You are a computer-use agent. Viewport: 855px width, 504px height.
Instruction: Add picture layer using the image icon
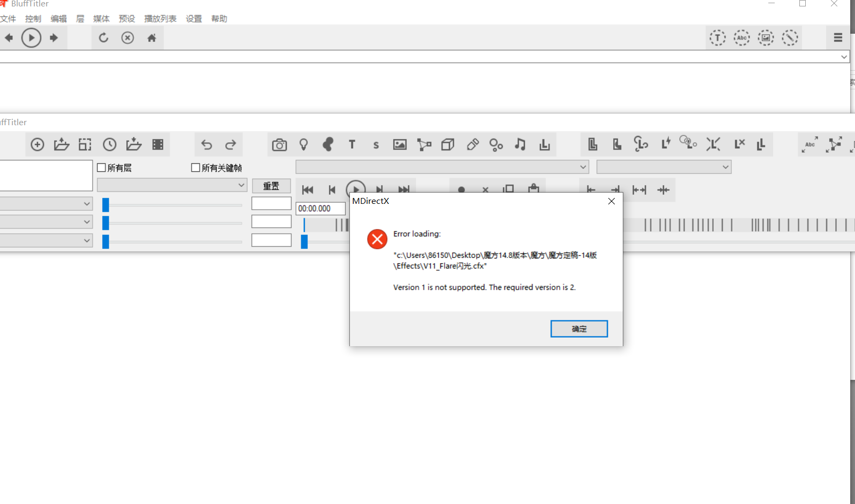pyautogui.click(x=400, y=144)
